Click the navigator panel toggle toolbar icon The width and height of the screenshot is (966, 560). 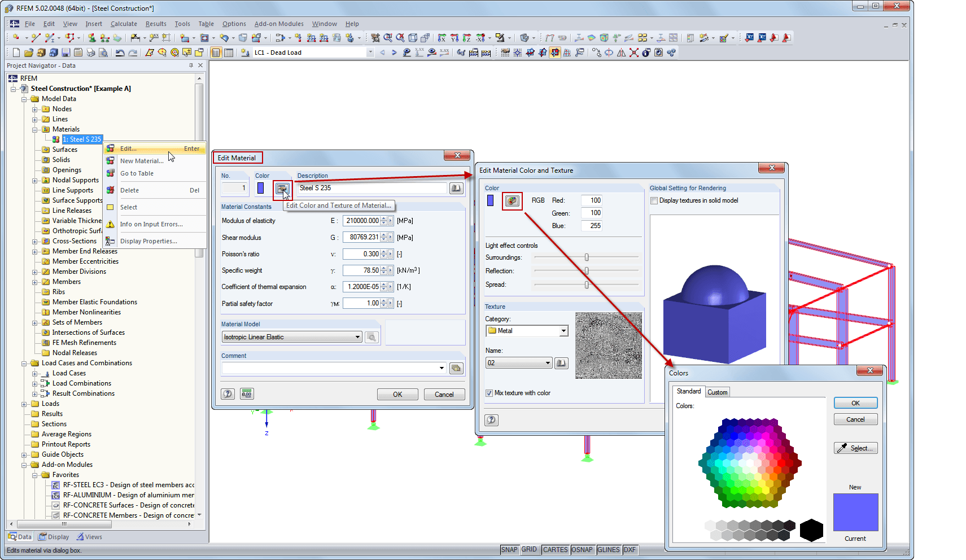click(x=216, y=53)
